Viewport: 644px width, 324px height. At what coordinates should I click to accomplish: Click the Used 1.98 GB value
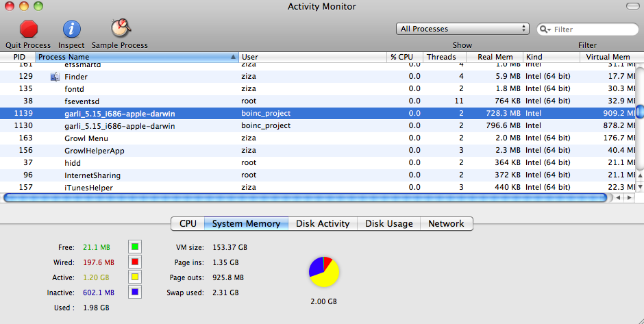pyautogui.click(x=96, y=308)
